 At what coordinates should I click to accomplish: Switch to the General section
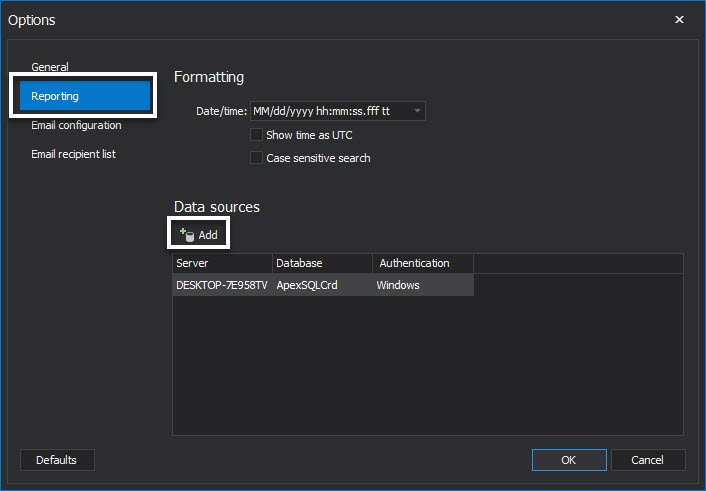pyautogui.click(x=50, y=67)
